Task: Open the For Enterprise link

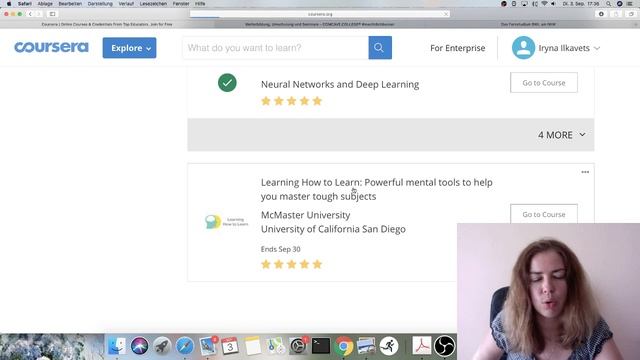Action: pyautogui.click(x=458, y=48)
